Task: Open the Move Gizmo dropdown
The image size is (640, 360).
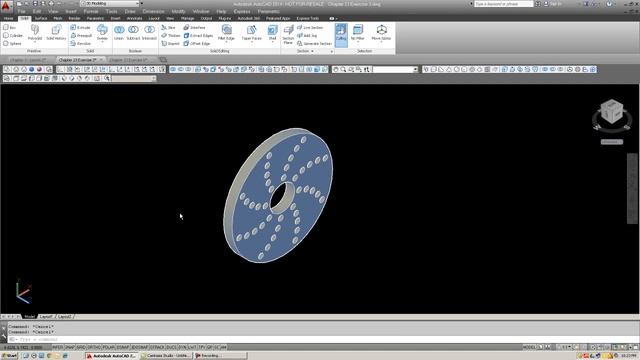Action: coord(381,33)
